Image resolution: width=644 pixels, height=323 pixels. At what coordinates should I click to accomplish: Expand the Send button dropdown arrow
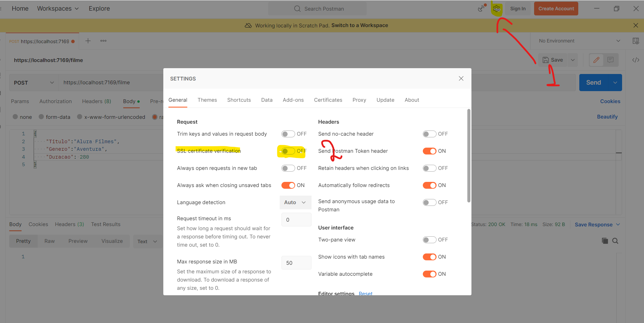coord(615,83)
